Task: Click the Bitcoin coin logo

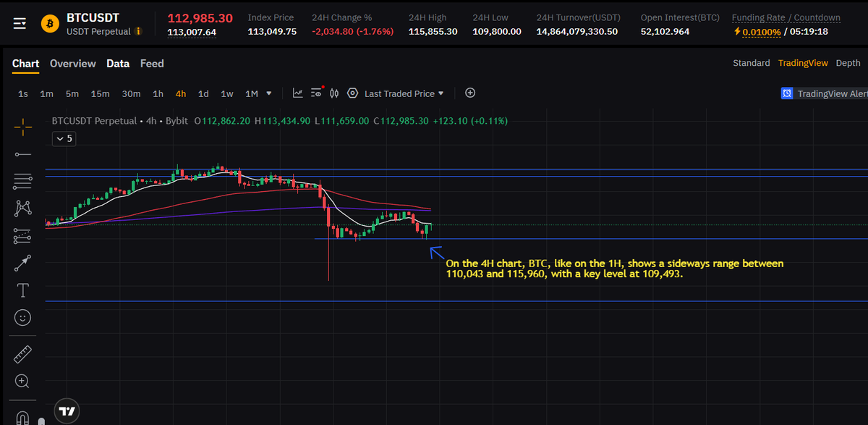Action: tap(50, 24)
